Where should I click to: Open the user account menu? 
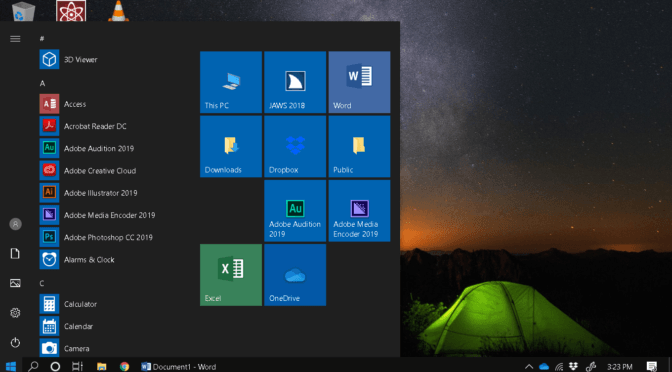coord(15,224)
